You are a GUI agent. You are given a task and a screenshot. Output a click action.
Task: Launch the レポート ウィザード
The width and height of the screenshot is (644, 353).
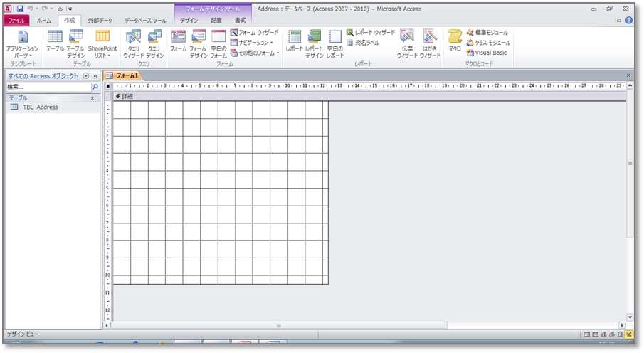tap(371, 33)
